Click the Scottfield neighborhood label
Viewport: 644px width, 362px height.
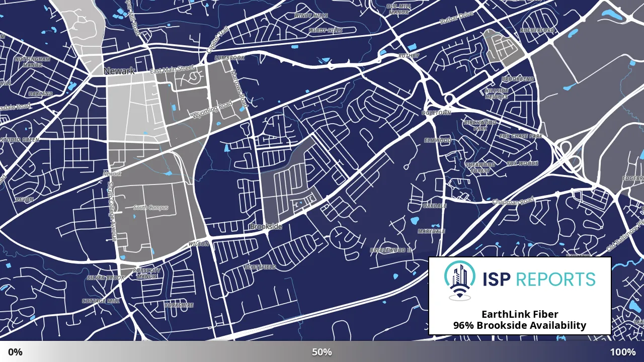260,267
